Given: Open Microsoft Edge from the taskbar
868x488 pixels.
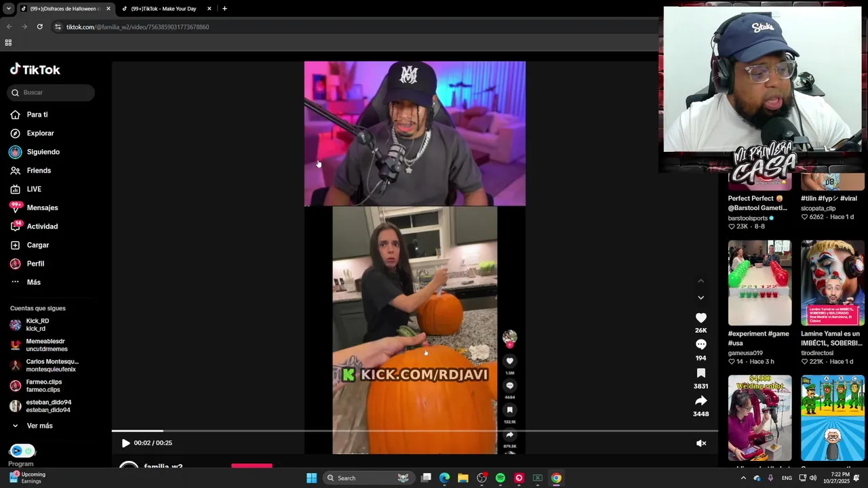Looking at the screenshot, I should point(444,478).
